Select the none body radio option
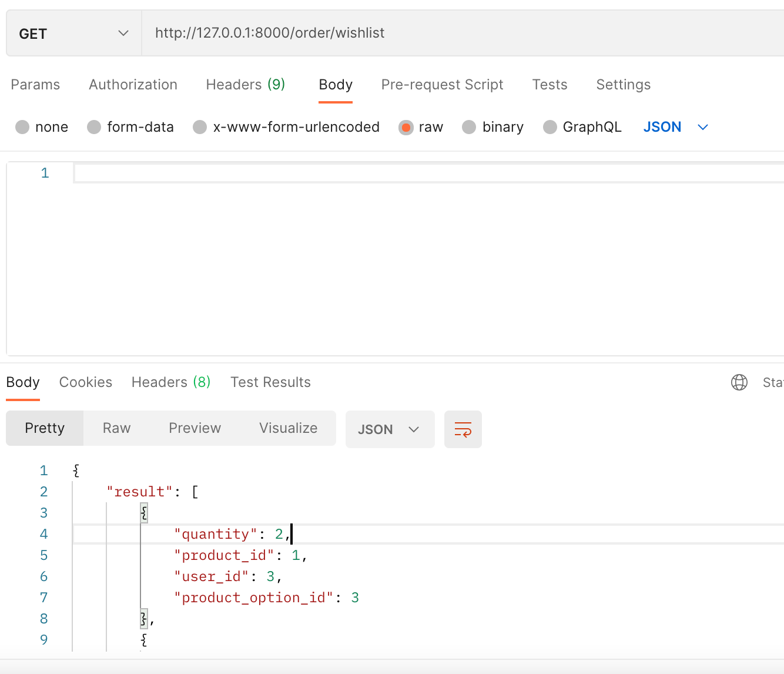Viewport: 784px width, 674px height. tap(22, 127)
